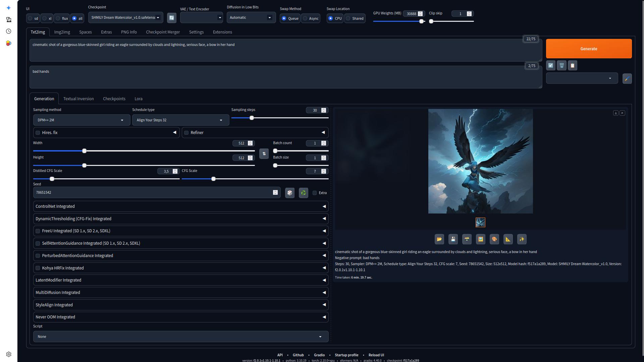Send image to img2img picture icon
This screenshot has width=644, height=362.
(481, 239)
